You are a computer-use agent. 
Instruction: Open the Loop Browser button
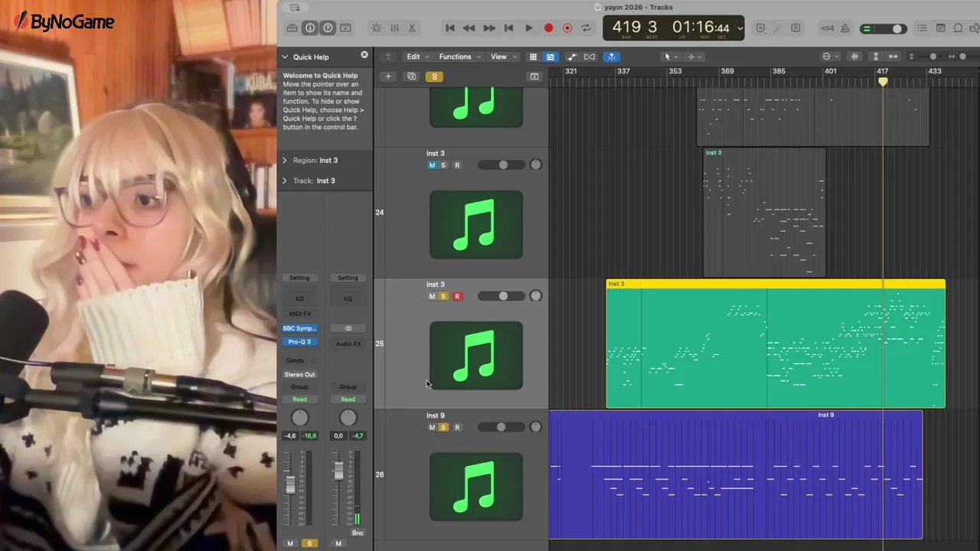pyautogui.click(x=958, y=28)
